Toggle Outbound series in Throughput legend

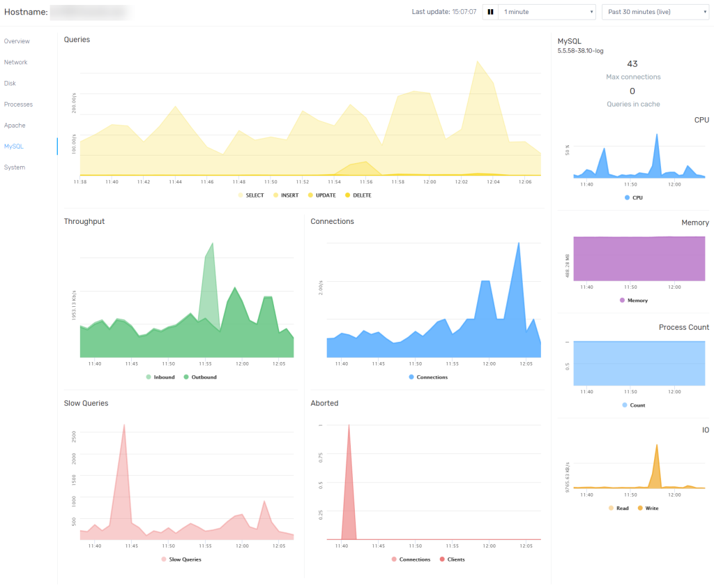tap(200, 377)
